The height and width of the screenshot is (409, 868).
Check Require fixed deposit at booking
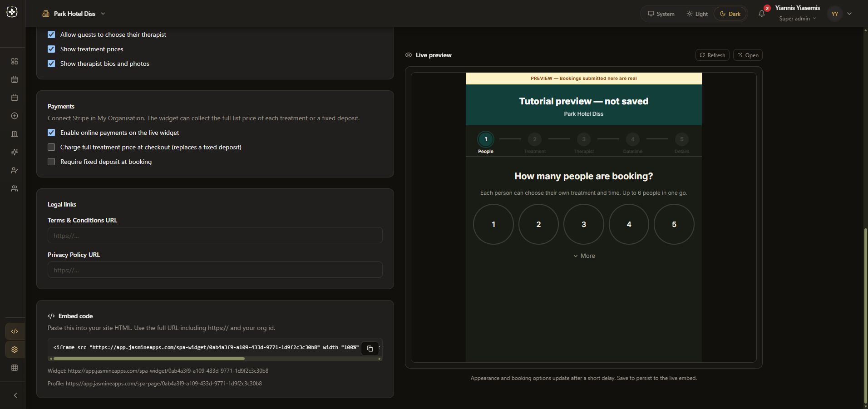51,162
